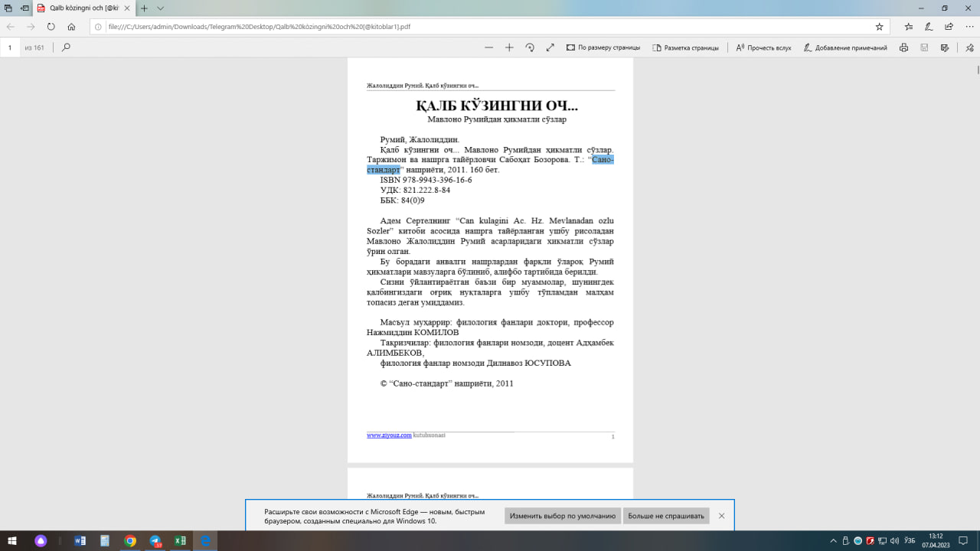Open the browser Settings menu

coord(971,25)
